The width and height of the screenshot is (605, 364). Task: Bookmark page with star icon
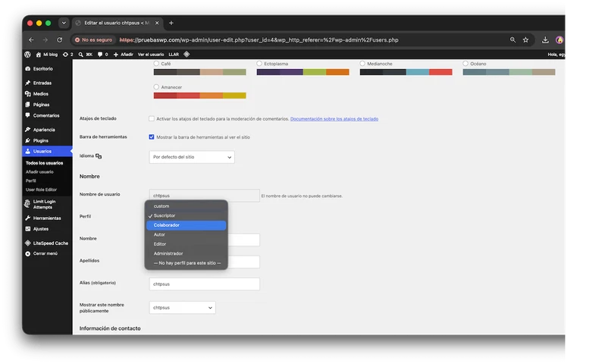525,39
